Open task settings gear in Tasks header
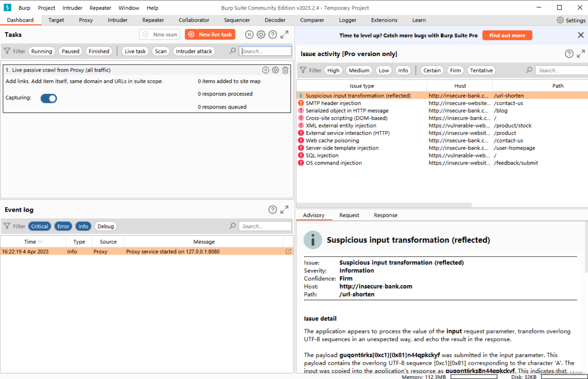Screen dimensions: 588x379 [261, 35]
